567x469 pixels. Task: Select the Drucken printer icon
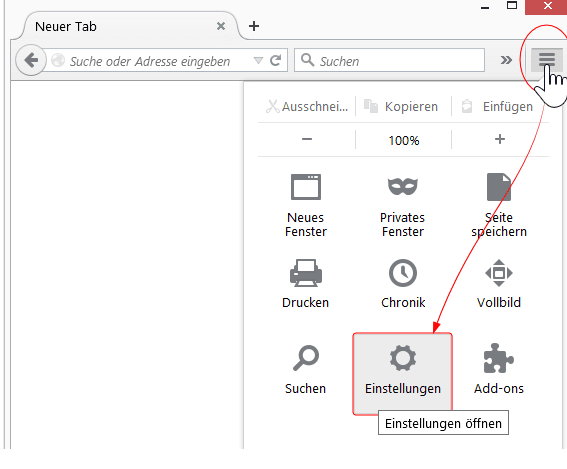point(306,283)
